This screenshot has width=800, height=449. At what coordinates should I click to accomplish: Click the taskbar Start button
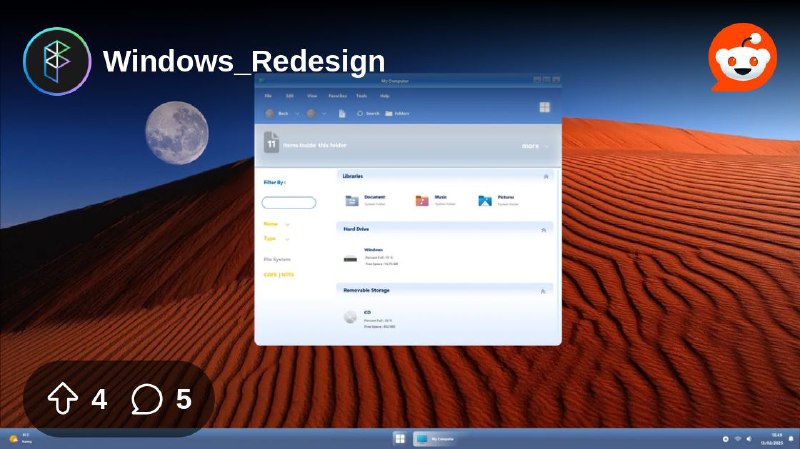pyautogui.click(x=400, y=439)
